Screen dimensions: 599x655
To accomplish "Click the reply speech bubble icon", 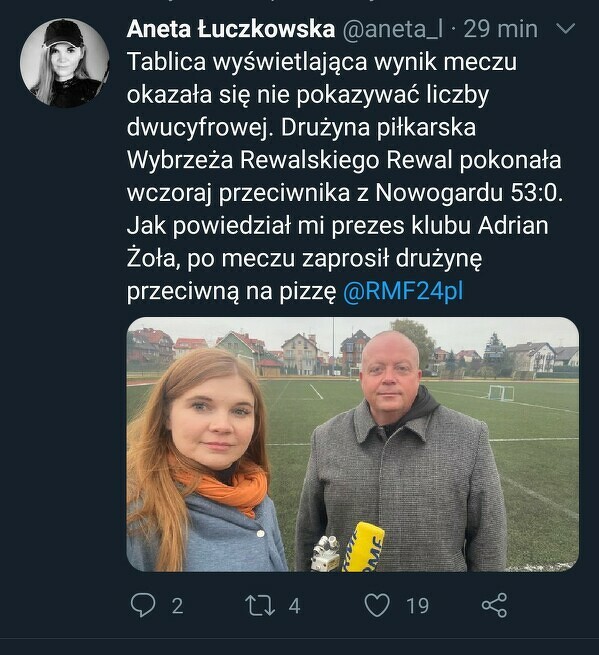I will 143,605.
